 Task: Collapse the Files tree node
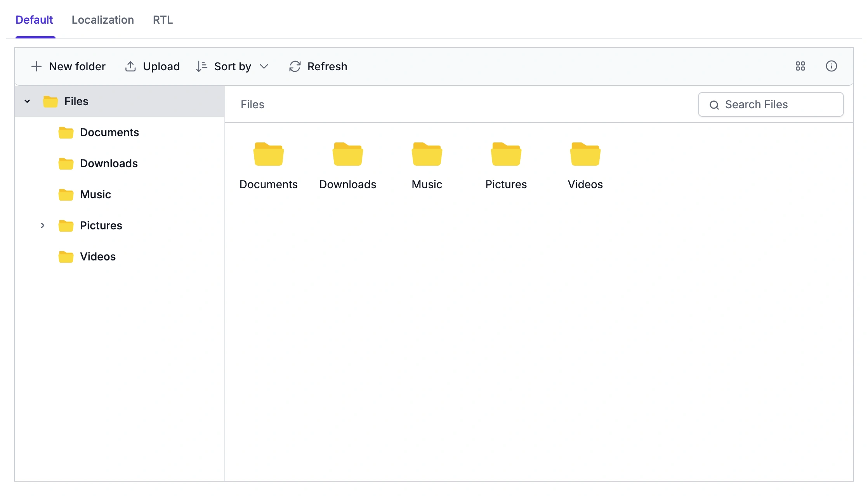[27, 102]
